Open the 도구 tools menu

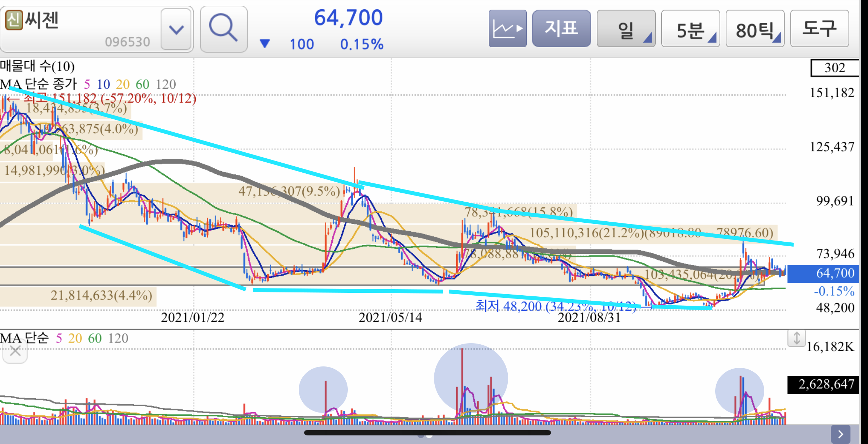pos(819,29)
